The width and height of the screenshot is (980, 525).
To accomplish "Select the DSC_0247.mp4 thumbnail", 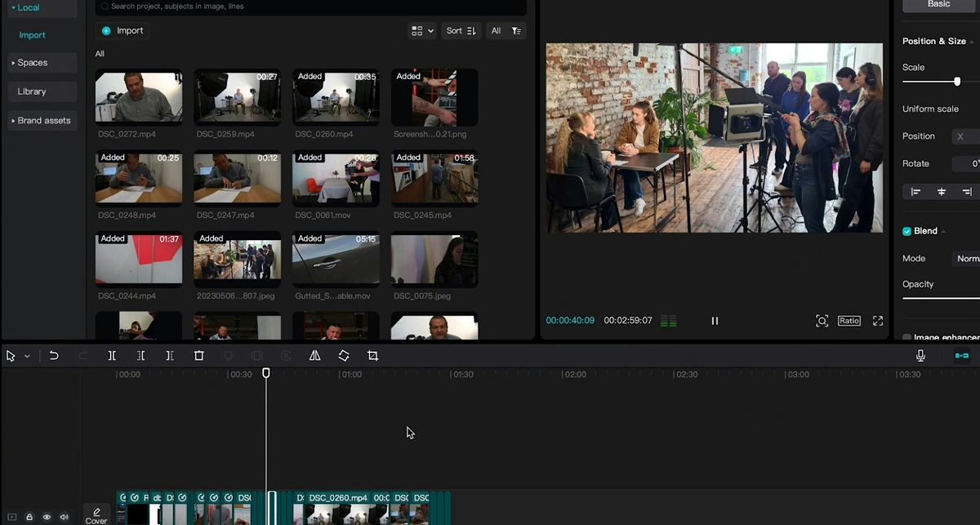I will coord(237,178).
